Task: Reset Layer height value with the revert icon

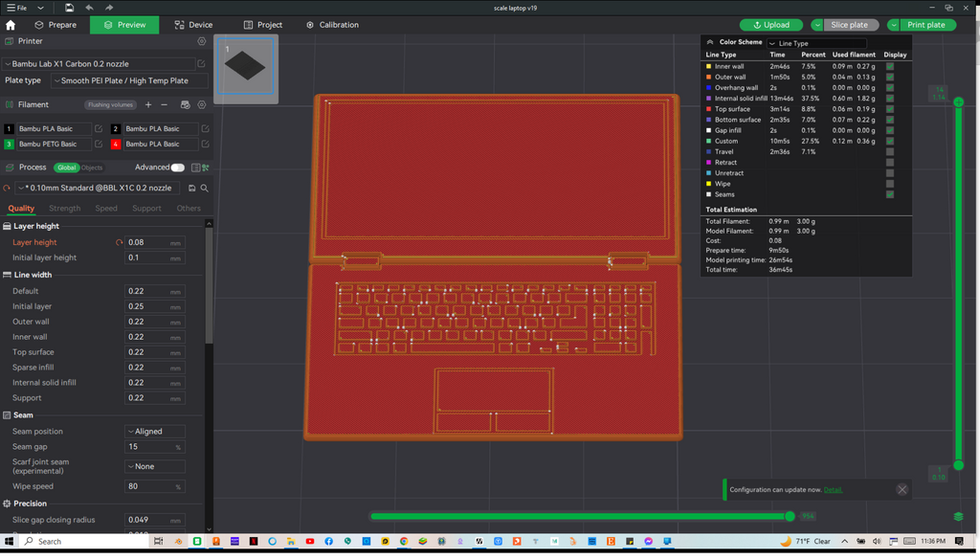Action: pyautogui.click(x=119, y=242)
